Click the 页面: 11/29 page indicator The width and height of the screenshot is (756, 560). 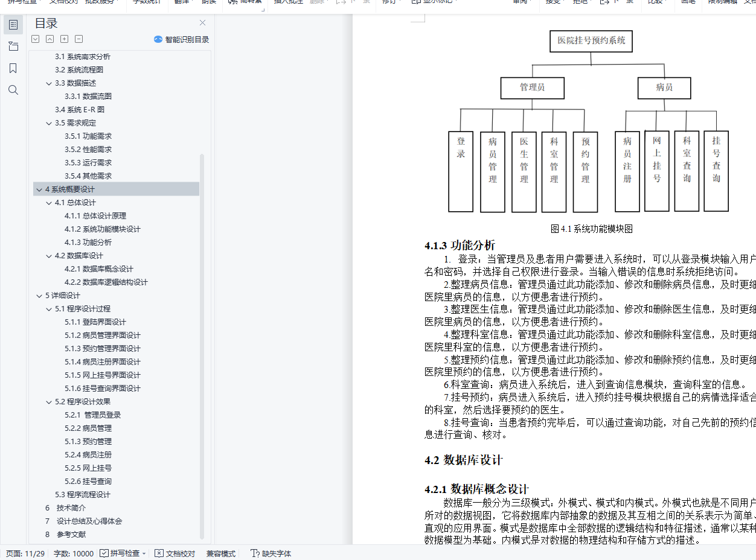point(25,553)
